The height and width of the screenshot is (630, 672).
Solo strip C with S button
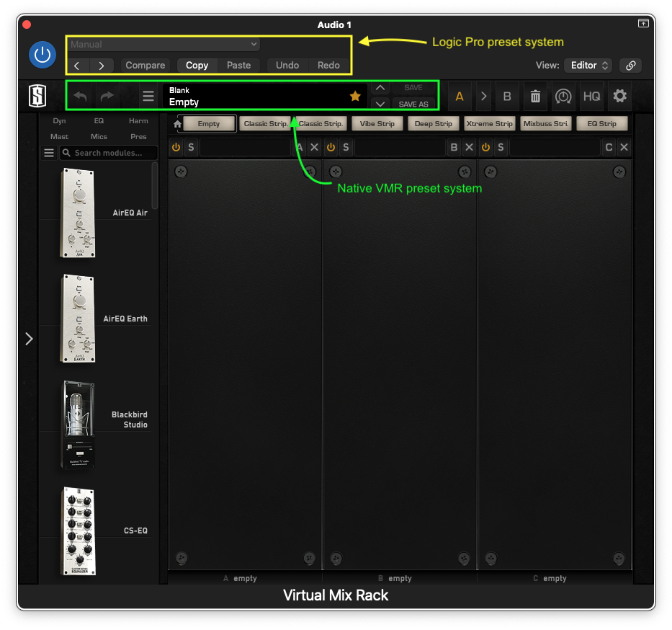[x=501, y=148]
